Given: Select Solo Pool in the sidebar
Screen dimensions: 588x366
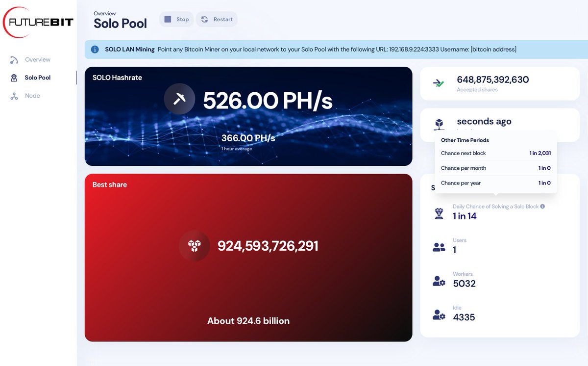Looking at the screenshot, I should pyautogui.click(x=38, y=78).
